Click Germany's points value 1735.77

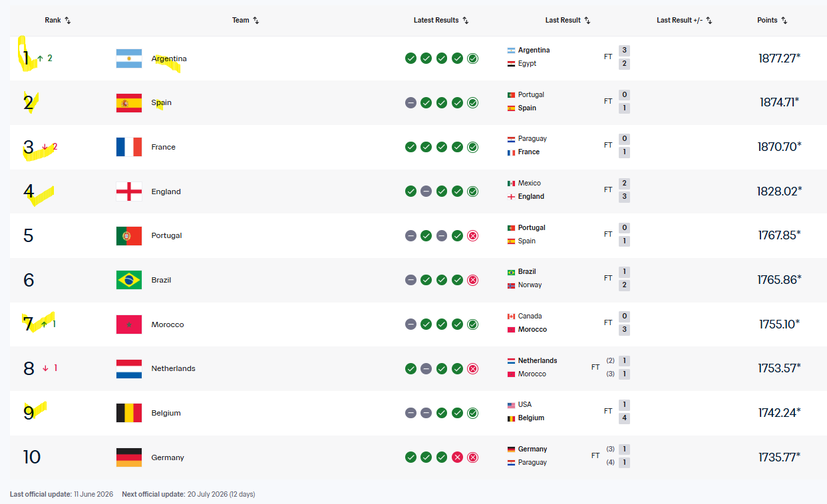pos(779,457)
